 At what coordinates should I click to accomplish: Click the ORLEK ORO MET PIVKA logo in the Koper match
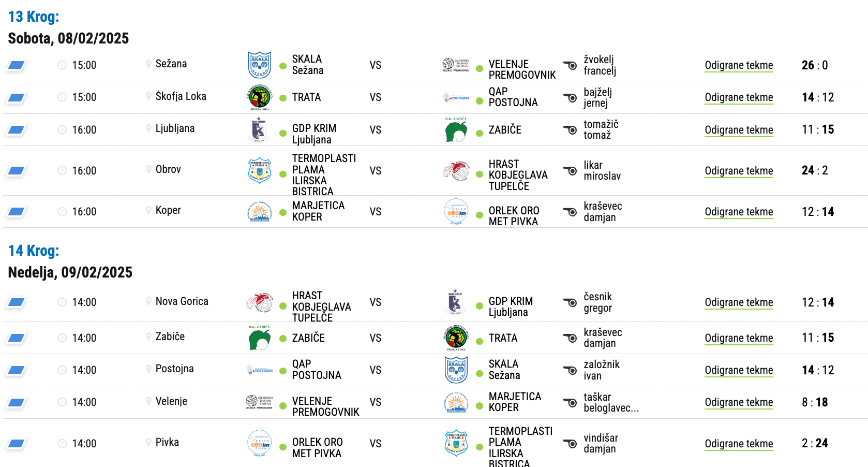pyautogui.click(x=456, y=212)
